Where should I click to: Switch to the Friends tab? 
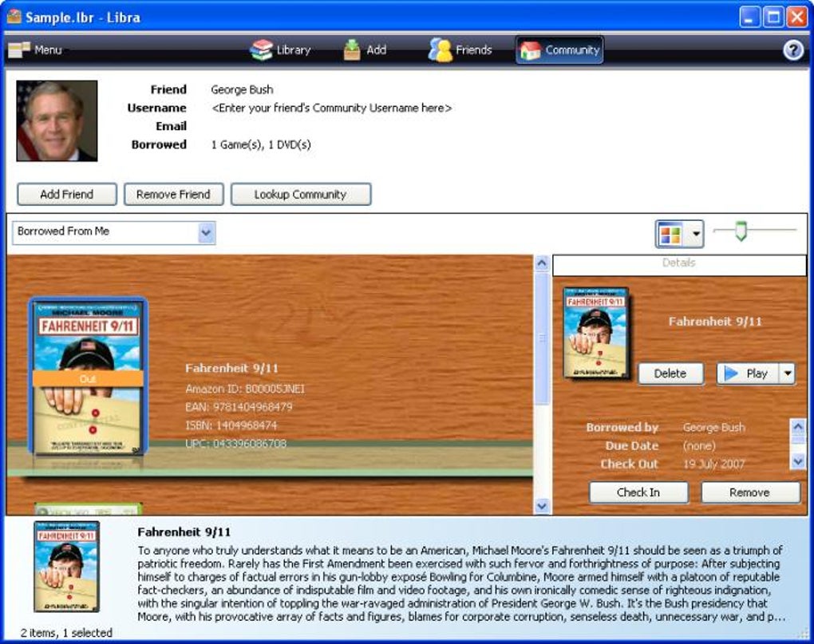(460, 49)
